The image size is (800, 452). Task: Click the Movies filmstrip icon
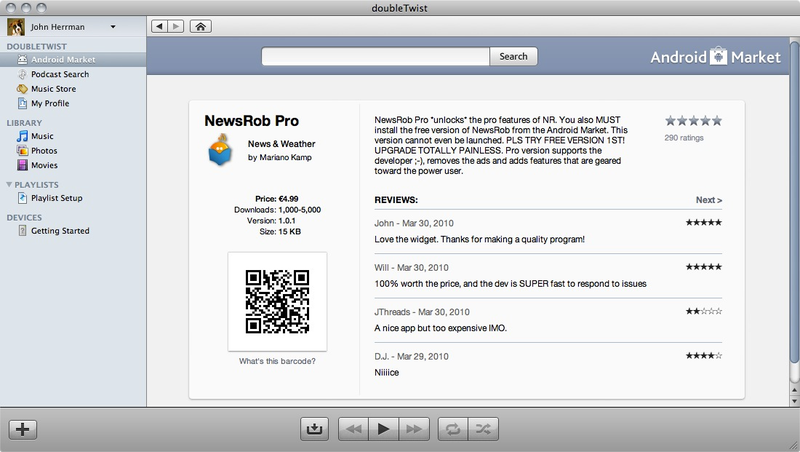click(22, 165)
